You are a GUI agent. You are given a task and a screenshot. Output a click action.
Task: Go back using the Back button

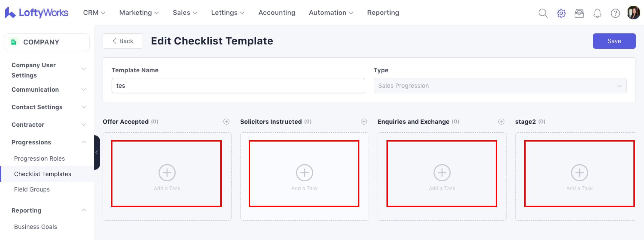(x=123, y=41)
